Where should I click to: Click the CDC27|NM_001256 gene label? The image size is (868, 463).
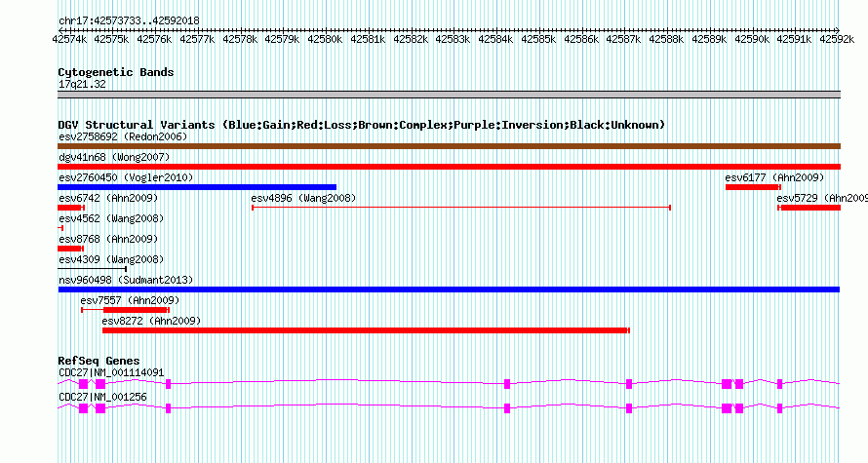[102, 397]
